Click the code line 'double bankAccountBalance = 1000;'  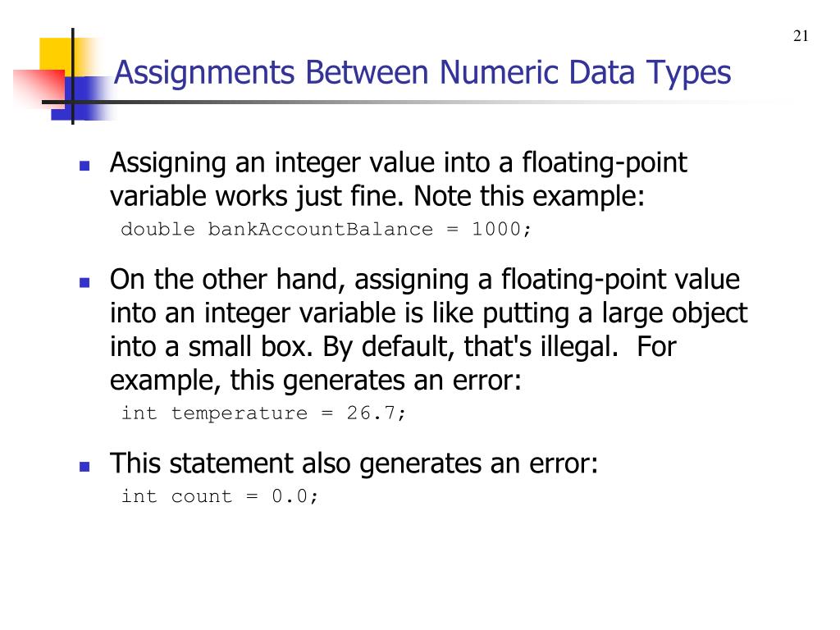(x=326, y=230)
